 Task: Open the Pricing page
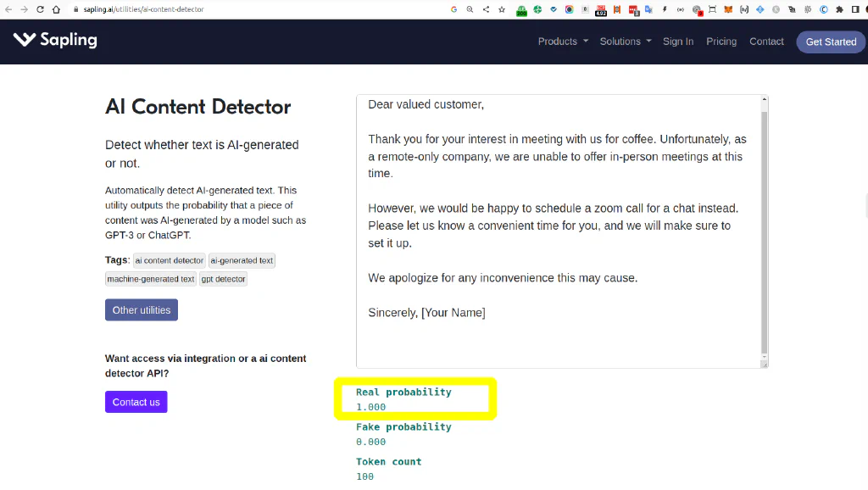click(x=721, y=42)
